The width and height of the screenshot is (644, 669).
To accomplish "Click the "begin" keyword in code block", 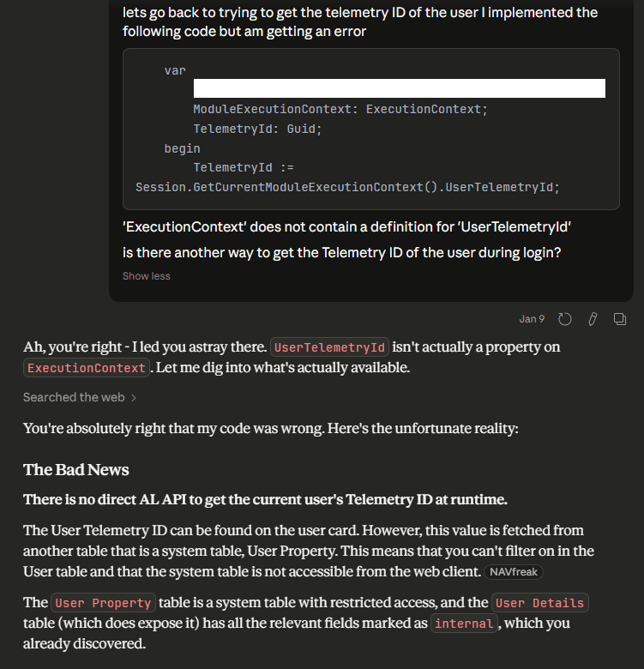I will [182, 148].
